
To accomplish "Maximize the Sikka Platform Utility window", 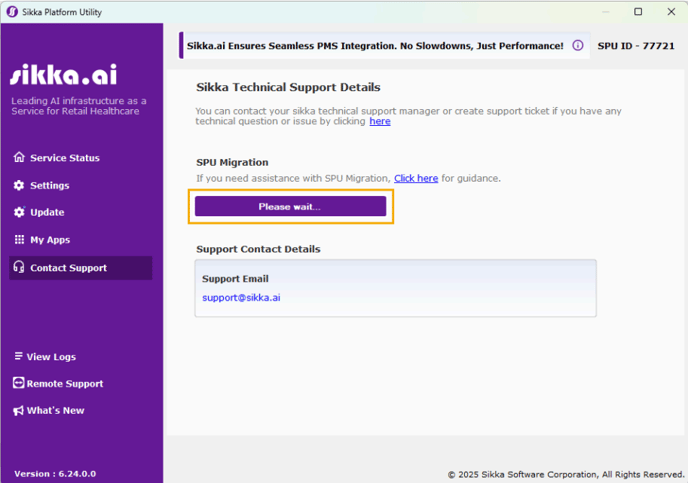I will point(638,12).
